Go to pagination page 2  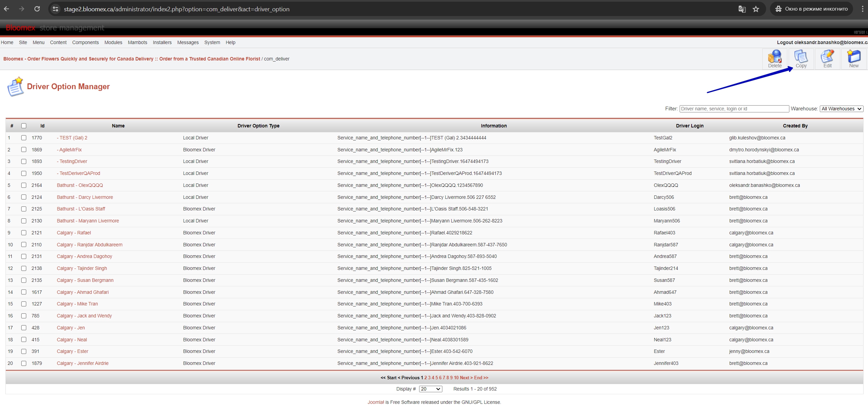click(426, 378)
